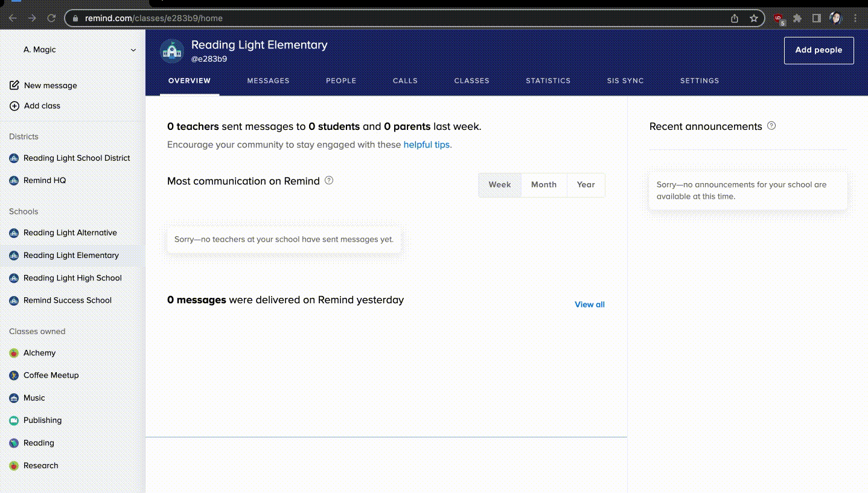Screen dimensions: 868x493
Task: Click help icon next to Most communication
Action: [x=329, y=181]
